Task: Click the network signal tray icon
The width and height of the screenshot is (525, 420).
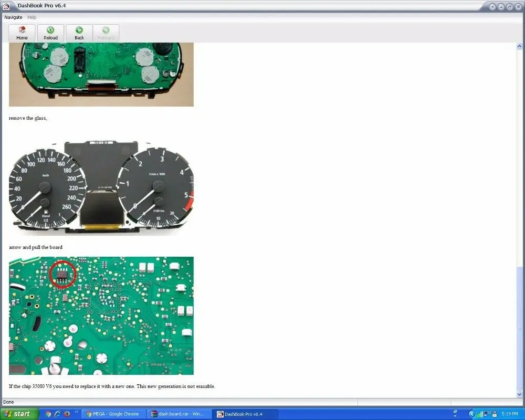Action: (480, 414)
